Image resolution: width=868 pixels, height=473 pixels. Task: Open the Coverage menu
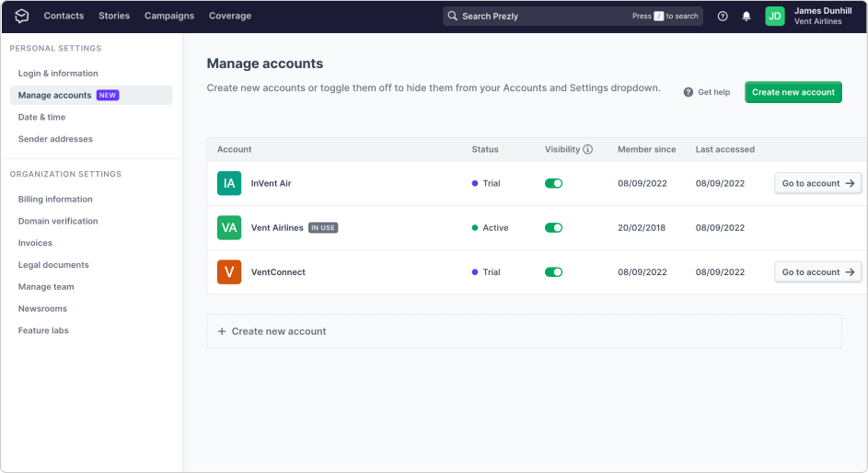point(230,16)
